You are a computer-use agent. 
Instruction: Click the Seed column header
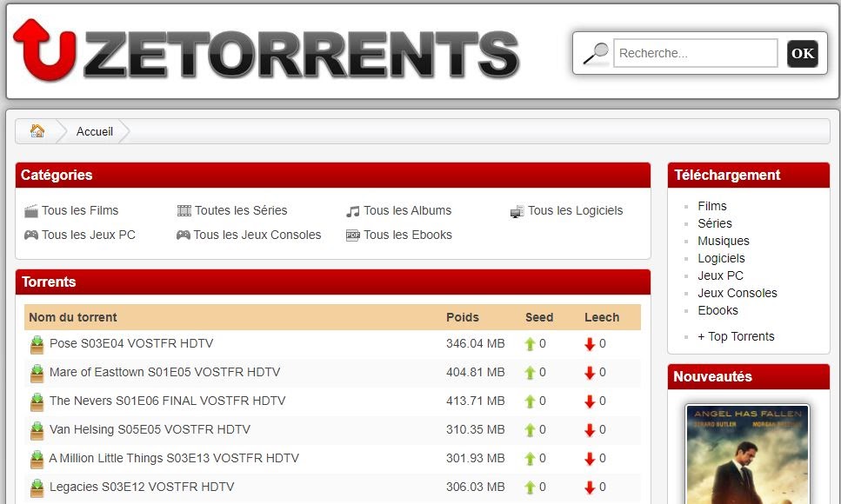[539, 317]
